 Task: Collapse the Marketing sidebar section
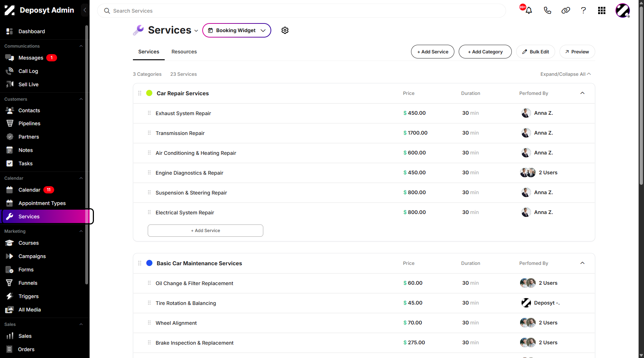(81, 231)
